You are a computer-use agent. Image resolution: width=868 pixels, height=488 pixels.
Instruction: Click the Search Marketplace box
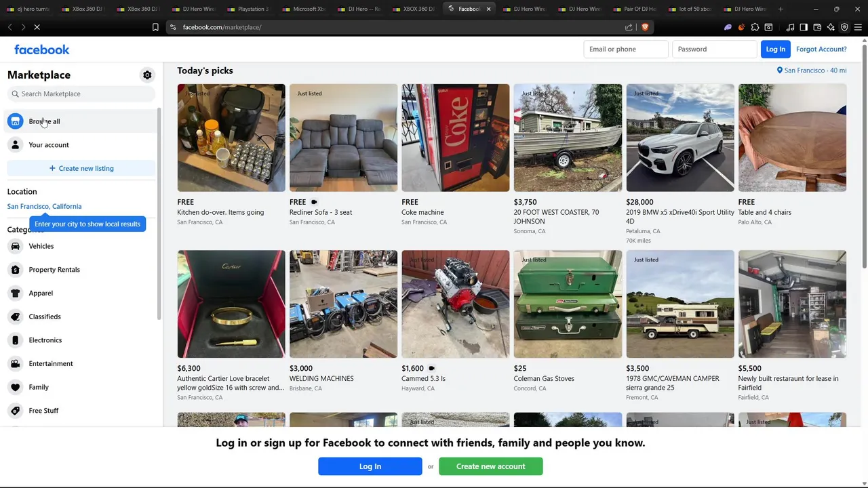click(81, 94)
